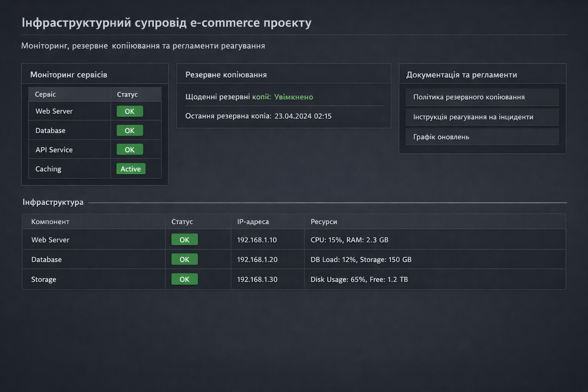Click subtitle Моніторинг, резервне копіювання та регламенти
The height and width of the screenshot is (392, 588).
click(143, 46)
